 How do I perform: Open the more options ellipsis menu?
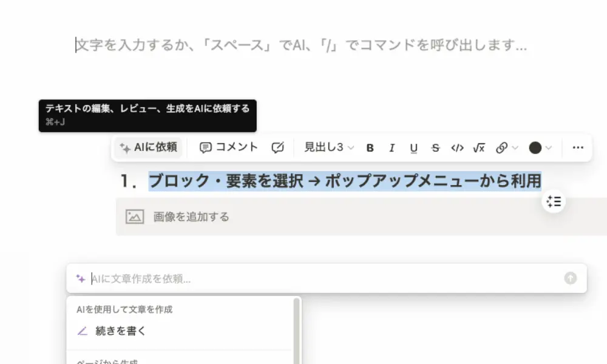tap(578, 147)
